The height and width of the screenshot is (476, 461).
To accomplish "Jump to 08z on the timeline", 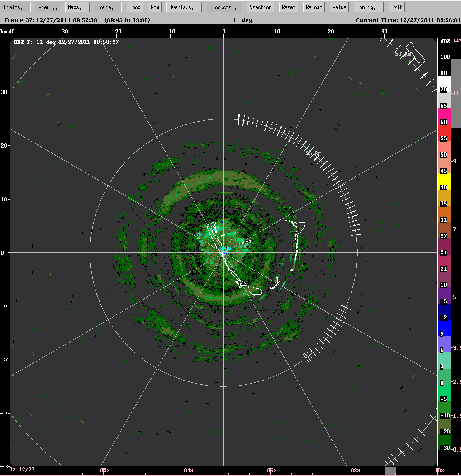I will [x=356, y=471].
